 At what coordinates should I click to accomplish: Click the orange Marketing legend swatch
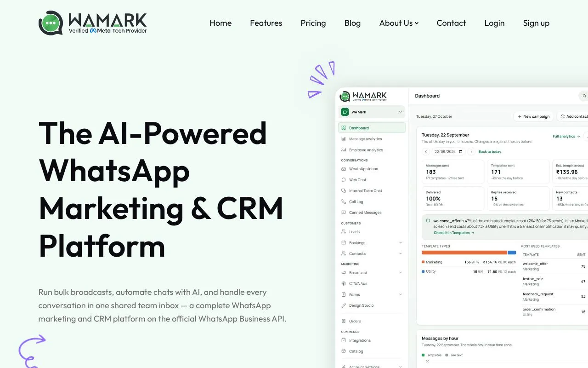point(423,262)
